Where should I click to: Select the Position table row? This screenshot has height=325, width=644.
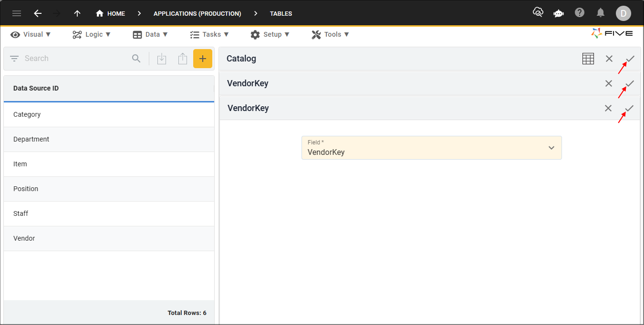(109, 189)
